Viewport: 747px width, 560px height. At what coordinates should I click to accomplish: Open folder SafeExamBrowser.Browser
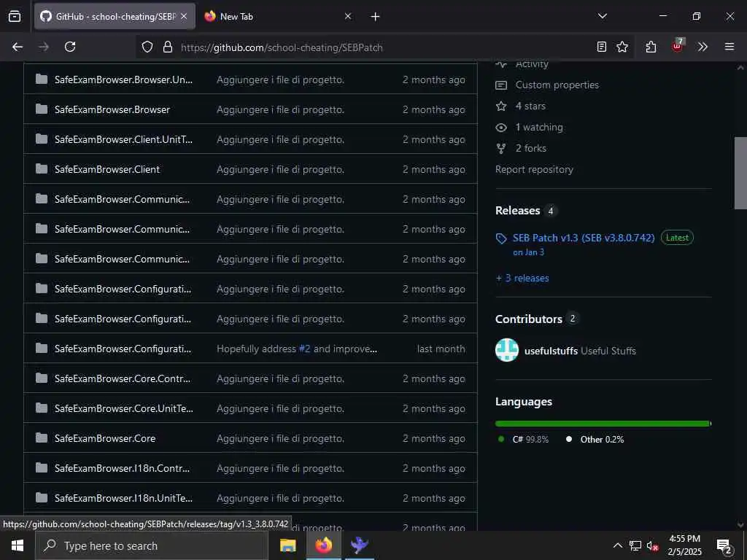112,110
